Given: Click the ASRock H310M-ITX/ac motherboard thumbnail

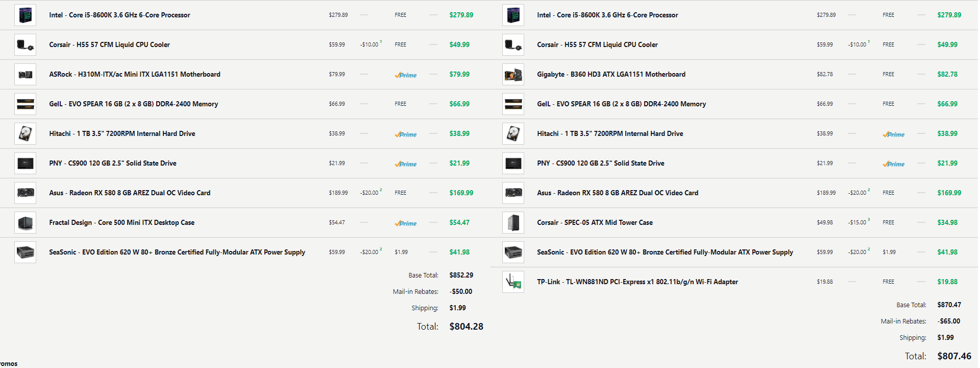Looking at the screenshot, I should pyautogui.click(x=25, y=75).
